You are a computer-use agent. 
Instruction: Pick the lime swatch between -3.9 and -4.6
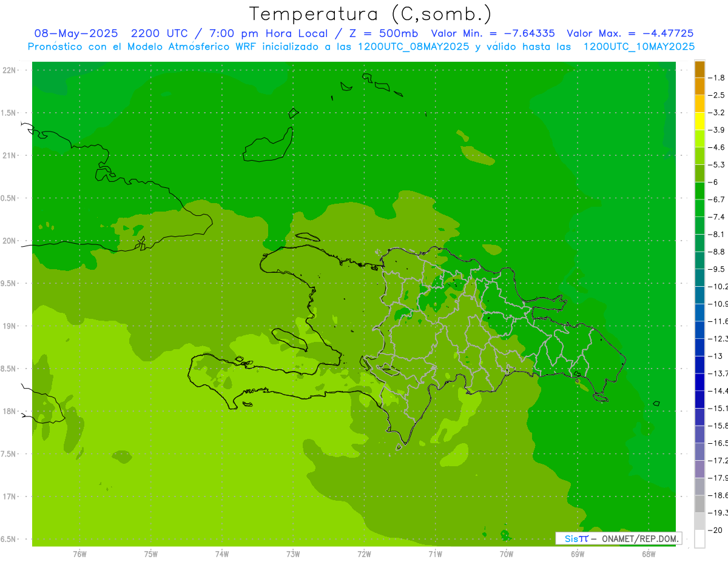[x=699, y=139]
